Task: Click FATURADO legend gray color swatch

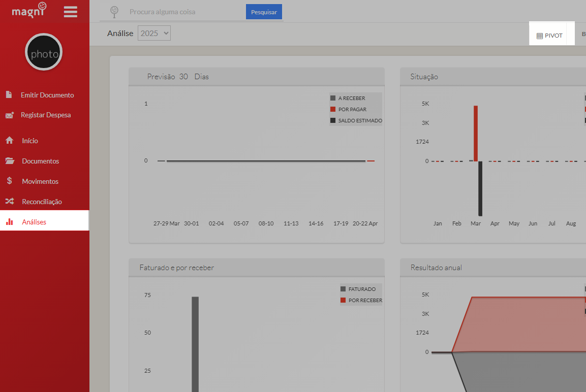Action: [343, 289]
